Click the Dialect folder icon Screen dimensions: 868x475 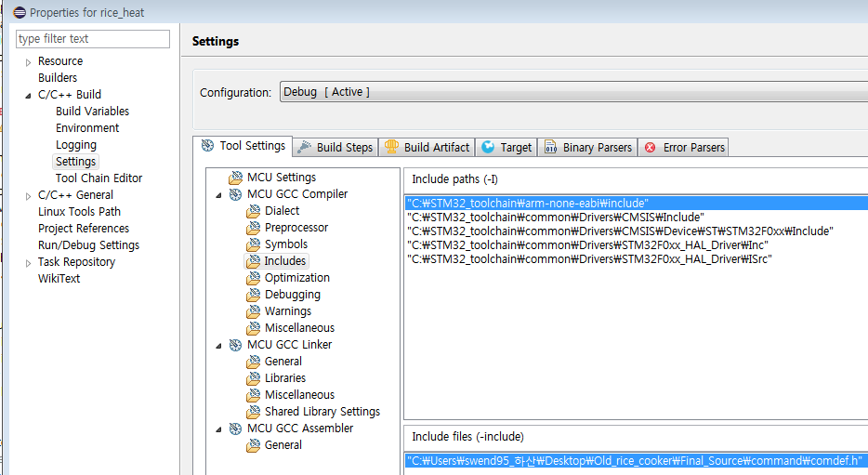(253, 211)
